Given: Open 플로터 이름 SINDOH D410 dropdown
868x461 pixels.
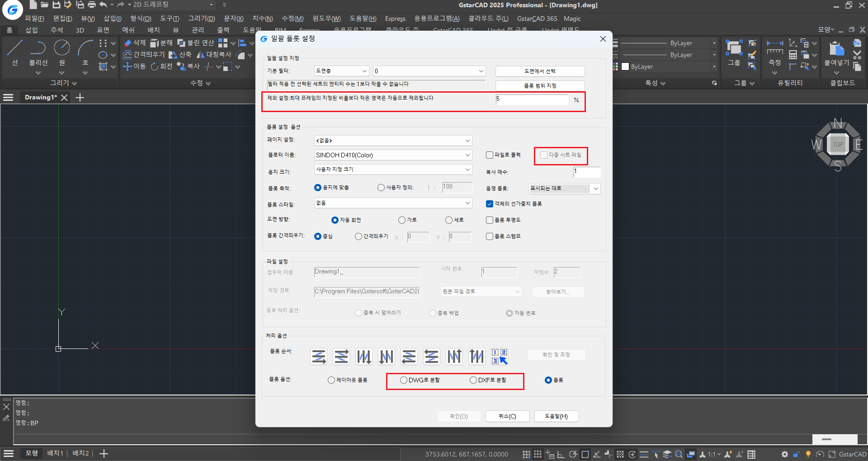Looking at the screenshot, I should [x=393, y=155].
